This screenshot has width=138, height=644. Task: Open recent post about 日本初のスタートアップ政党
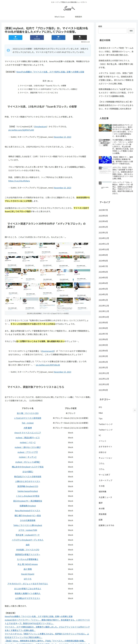(116, 52)
